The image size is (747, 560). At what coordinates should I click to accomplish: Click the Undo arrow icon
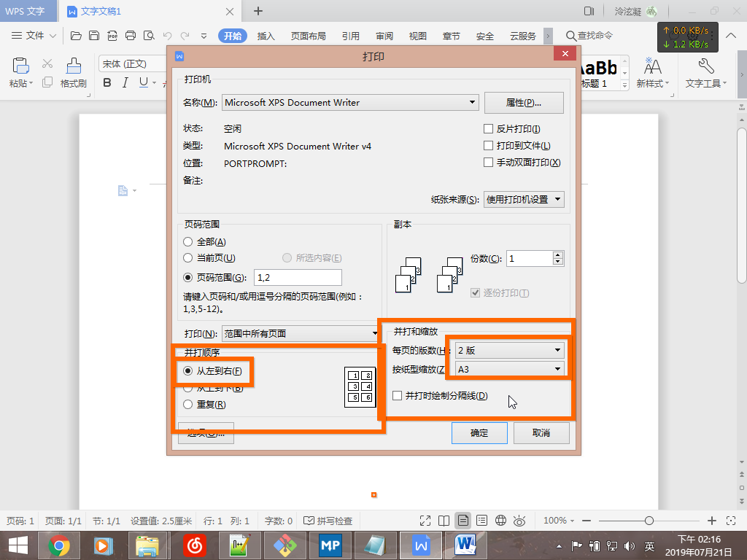pyautogui.click(x=167, y=36)
